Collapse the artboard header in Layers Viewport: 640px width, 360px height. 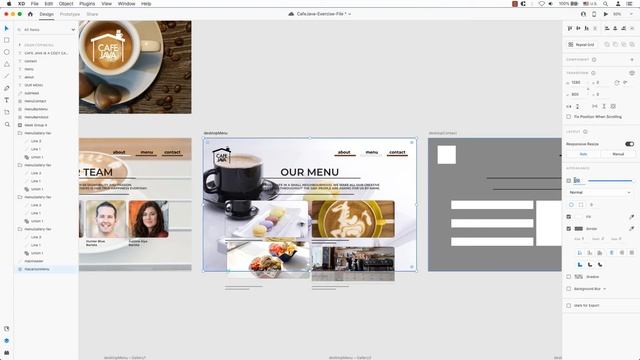pos(20,45)
